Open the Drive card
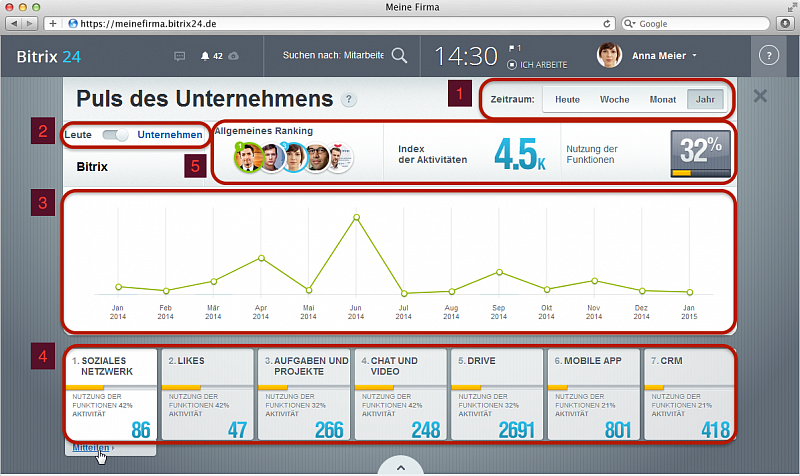 [x=497, y=394]
